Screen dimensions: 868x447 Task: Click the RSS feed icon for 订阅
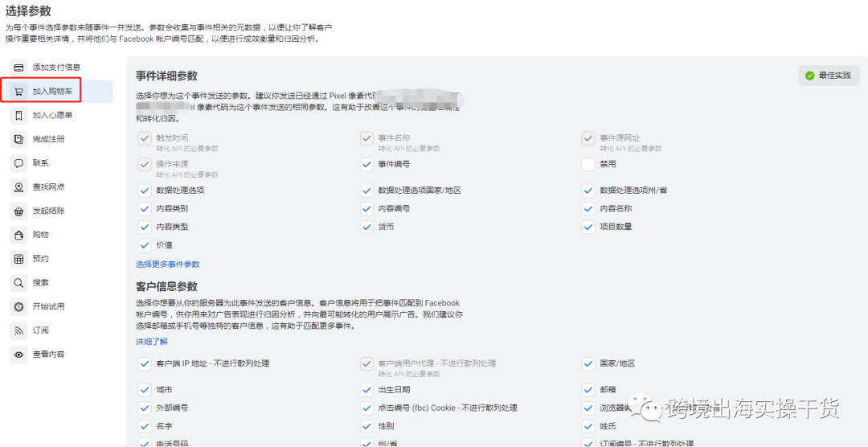tap(18, 330)
